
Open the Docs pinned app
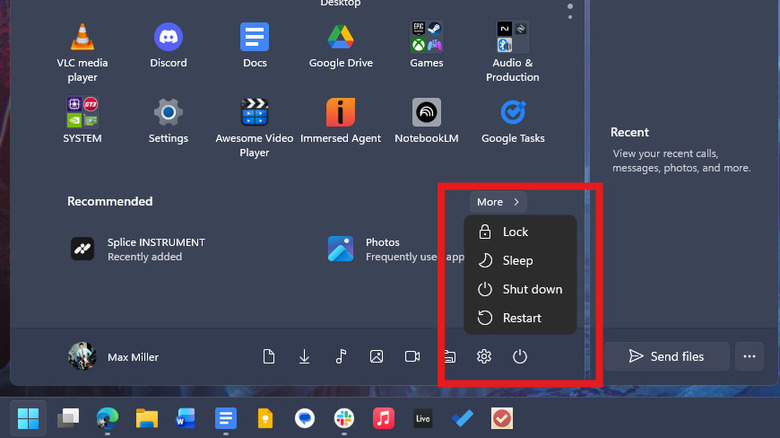(254, 45)
